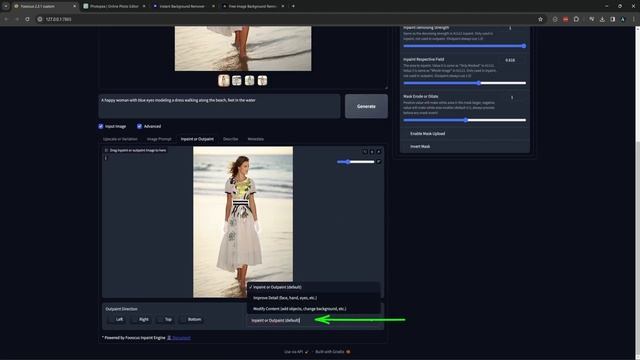Screen dimensions: 640x360
Task: Select first generated image thumbnail
Action: click(x=224, y=80)
